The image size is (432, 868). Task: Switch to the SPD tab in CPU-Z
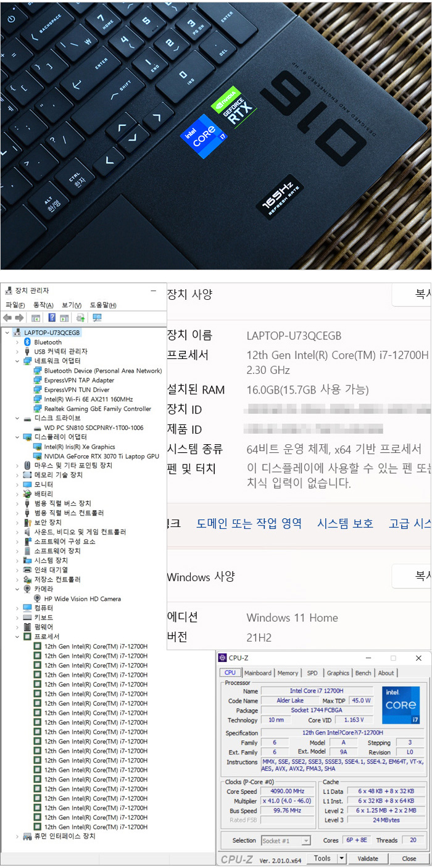pos(312,673)
